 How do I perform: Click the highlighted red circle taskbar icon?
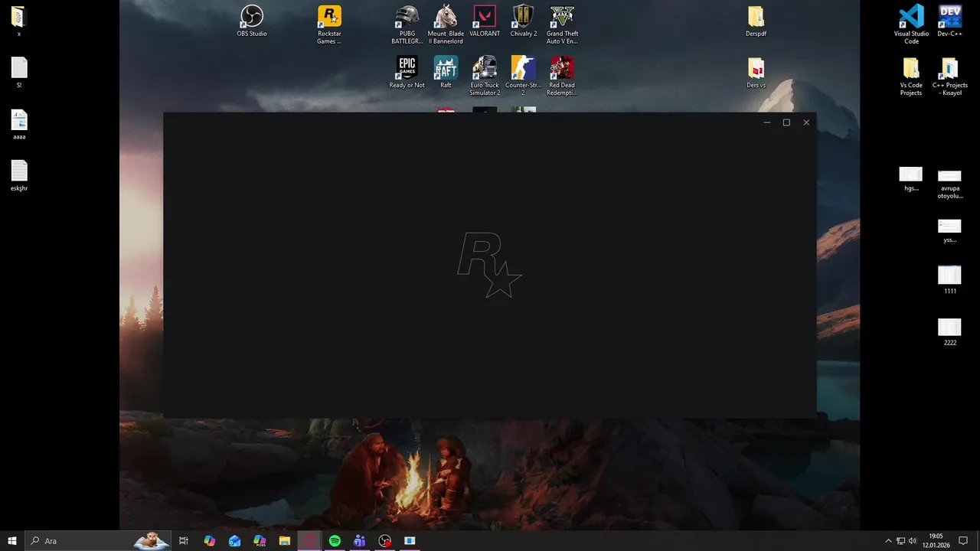309,541
